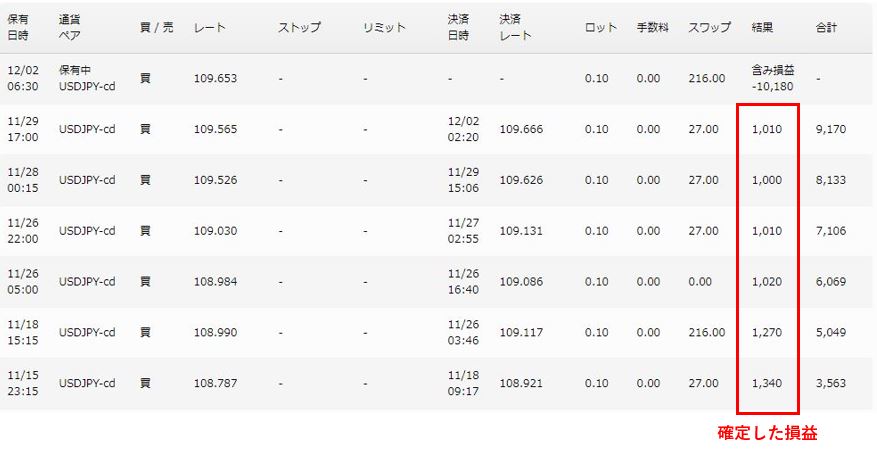Screen dimensions: 877x450
Task: Click the 109.653 entry rate cell
Action: point(215,78)
